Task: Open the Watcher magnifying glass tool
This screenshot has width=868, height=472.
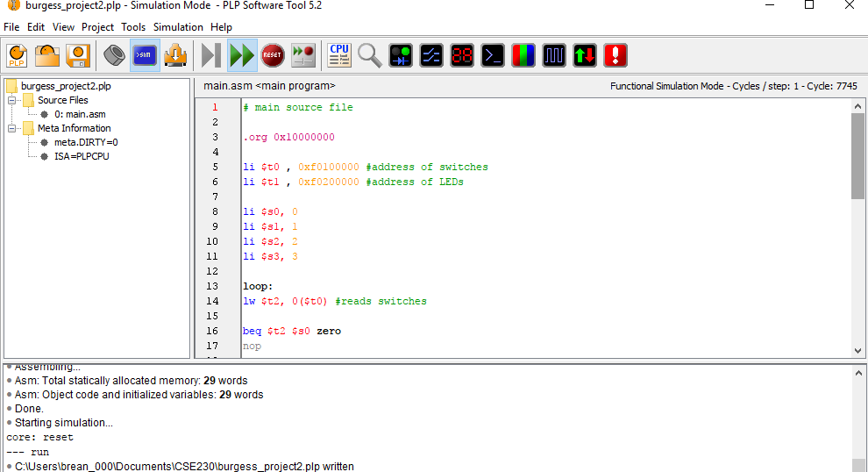Action: pyautogui.click(x=369, y=56)
